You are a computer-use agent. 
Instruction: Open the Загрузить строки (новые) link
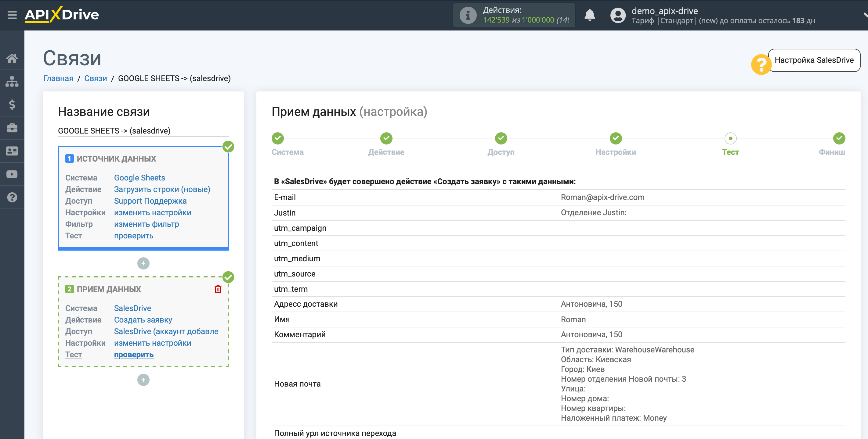point(162,190)
